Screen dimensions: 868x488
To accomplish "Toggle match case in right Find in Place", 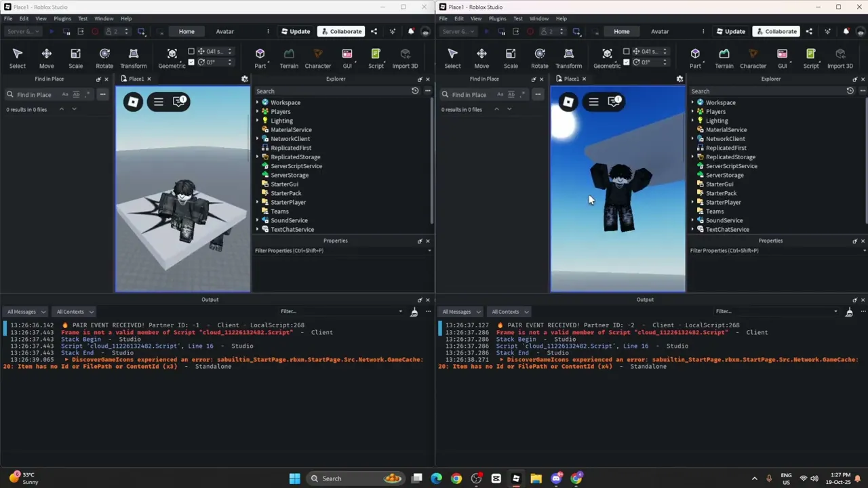I will pyautogui.click(x=499, y=94).
